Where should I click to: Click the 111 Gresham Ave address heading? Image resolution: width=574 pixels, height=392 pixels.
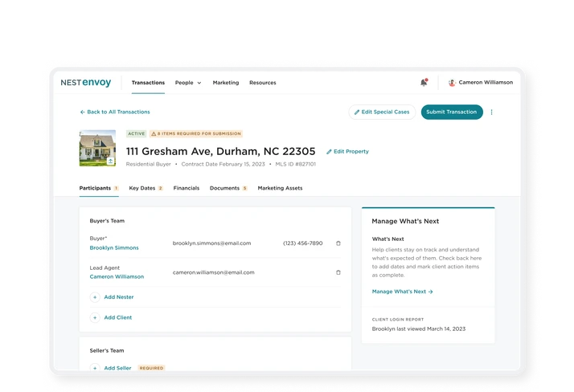pos(221,151)
